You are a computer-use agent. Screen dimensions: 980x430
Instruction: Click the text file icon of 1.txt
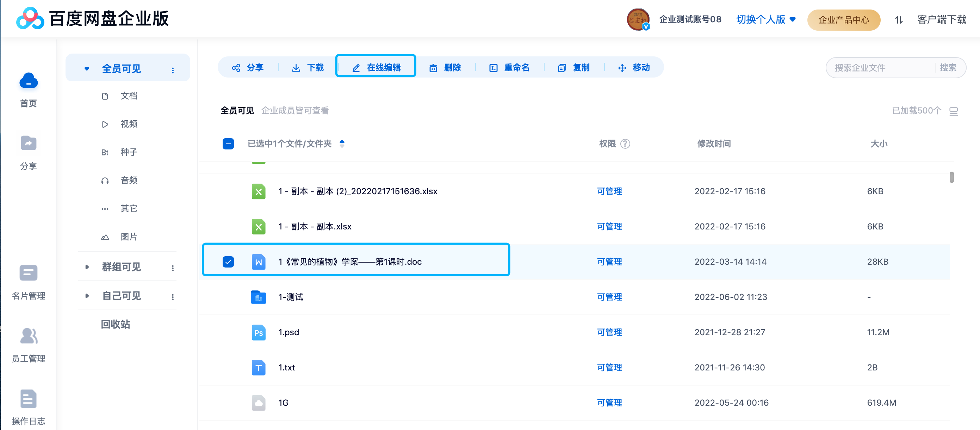click(x=258, y=368)
